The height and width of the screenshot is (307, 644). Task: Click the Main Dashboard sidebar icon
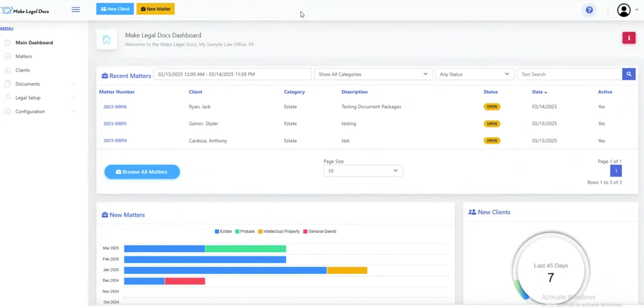8,43
